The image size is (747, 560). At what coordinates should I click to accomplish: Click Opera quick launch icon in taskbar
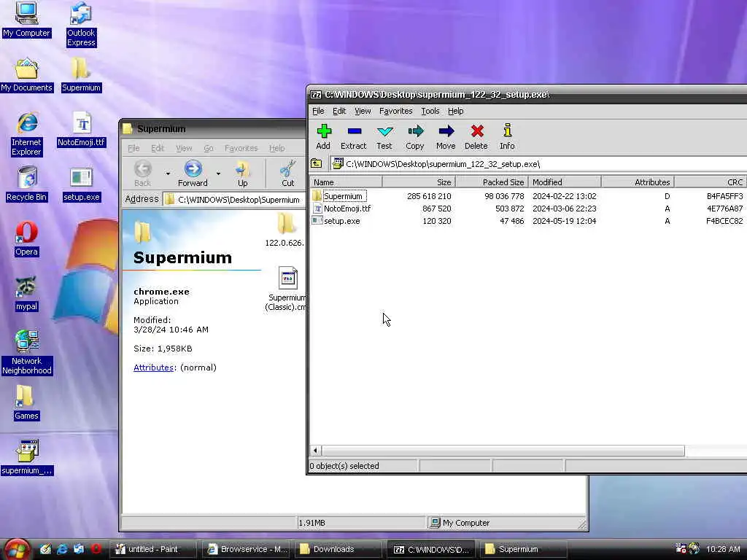click(x=96, y=549)
